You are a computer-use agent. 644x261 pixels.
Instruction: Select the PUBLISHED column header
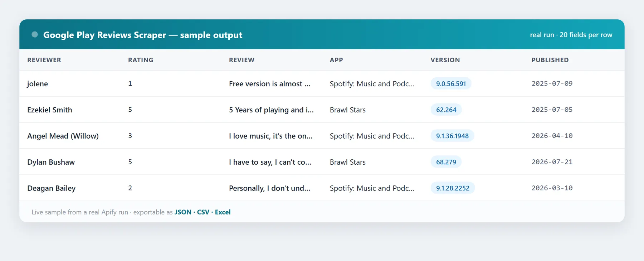click(x=550, y=60)
